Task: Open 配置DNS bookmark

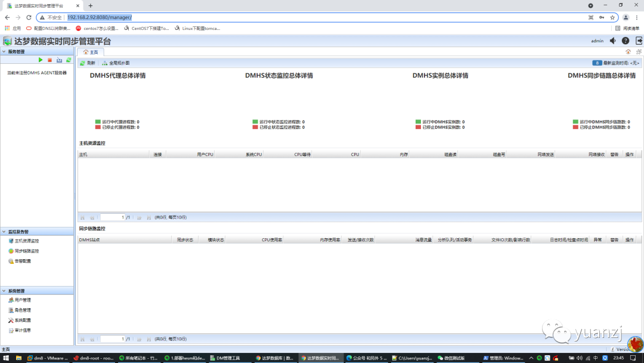Action: (48, 29)
